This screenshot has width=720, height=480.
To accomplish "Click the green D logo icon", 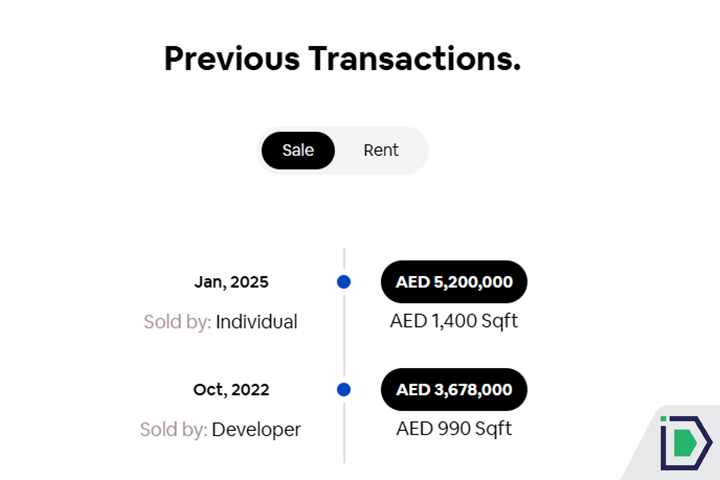I will click(x=685, y=441).
